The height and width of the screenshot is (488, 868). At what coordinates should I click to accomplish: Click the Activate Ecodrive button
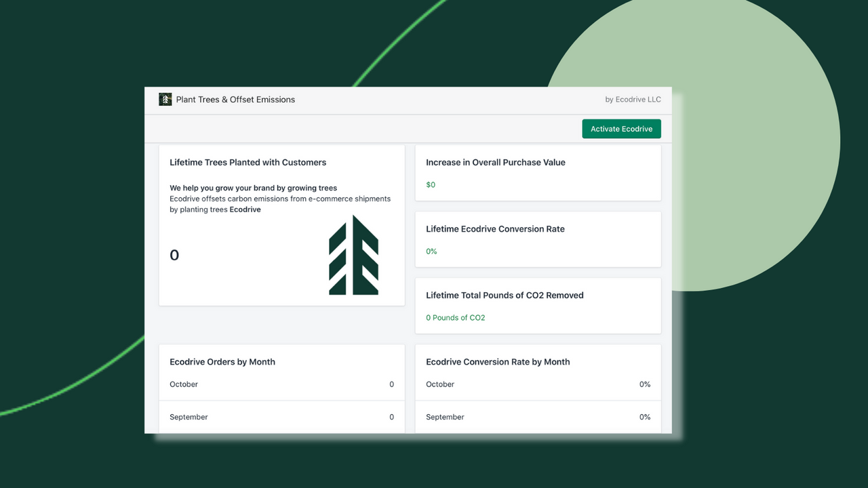tap(621, 129)
